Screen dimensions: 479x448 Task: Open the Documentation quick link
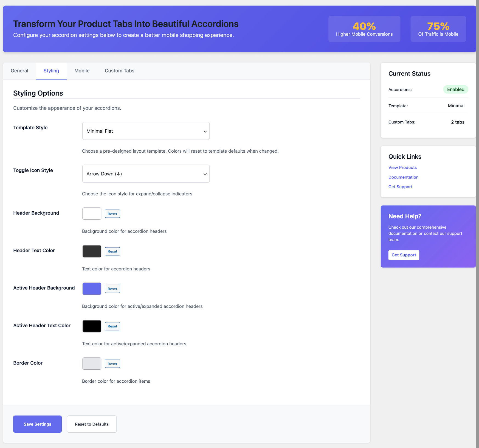403,177
